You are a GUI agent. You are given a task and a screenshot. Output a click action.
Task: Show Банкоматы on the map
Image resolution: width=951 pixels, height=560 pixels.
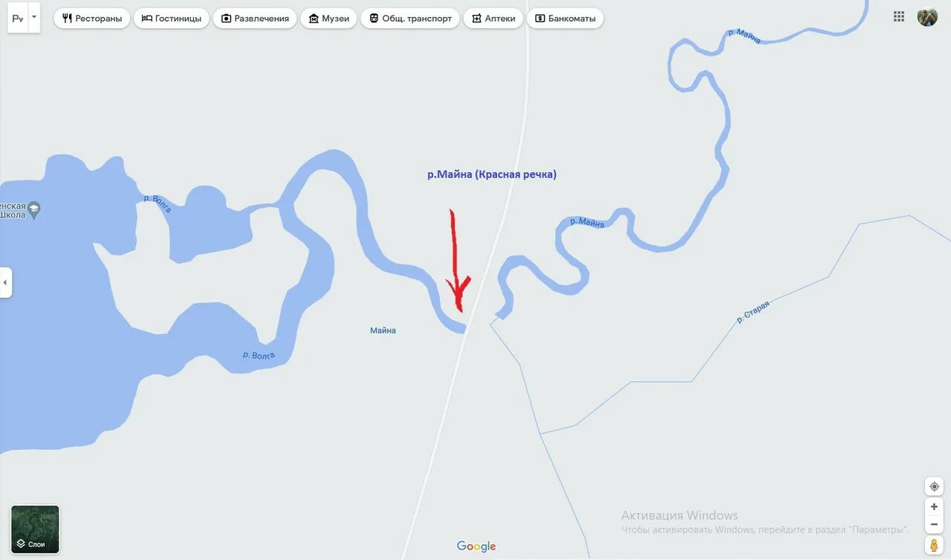click(565, 18)
